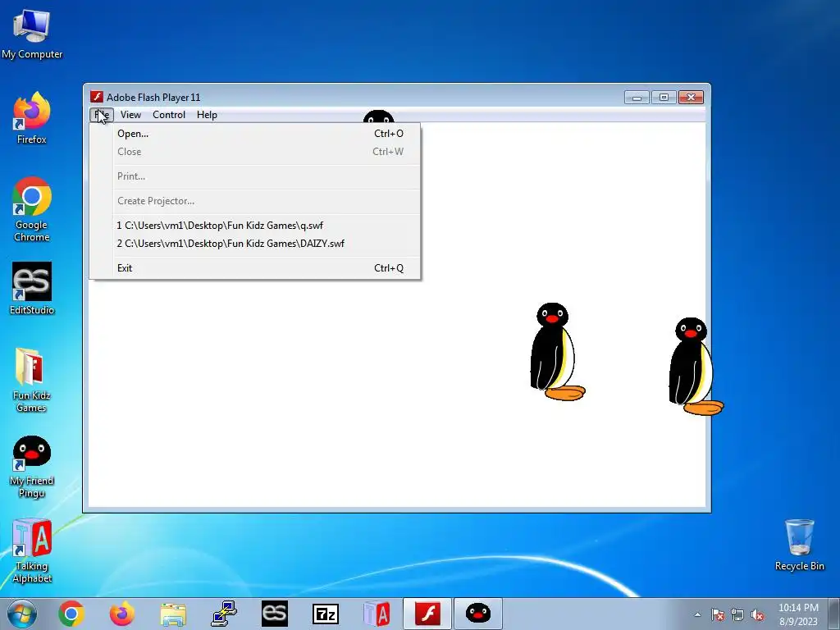Screen dimensions: 840x630
Task: Open Talking Alphabet from the taskbar
Action: (x=377, y=614)
